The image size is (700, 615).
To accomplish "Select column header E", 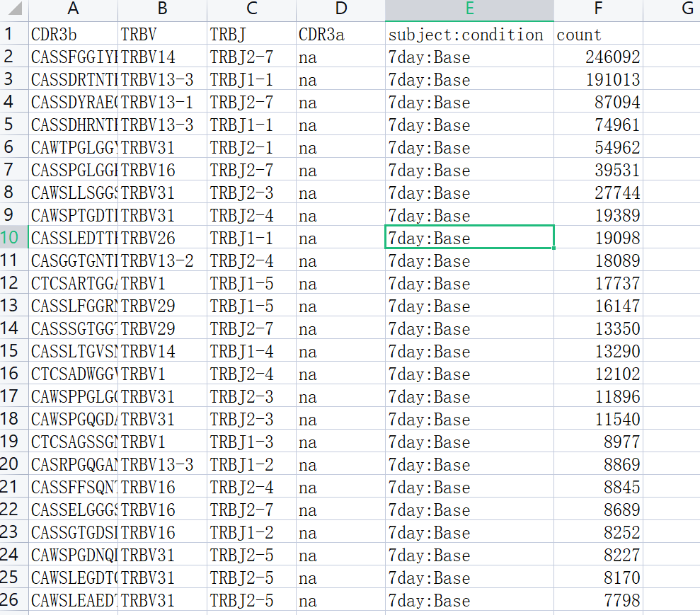I will pos(469,9).
